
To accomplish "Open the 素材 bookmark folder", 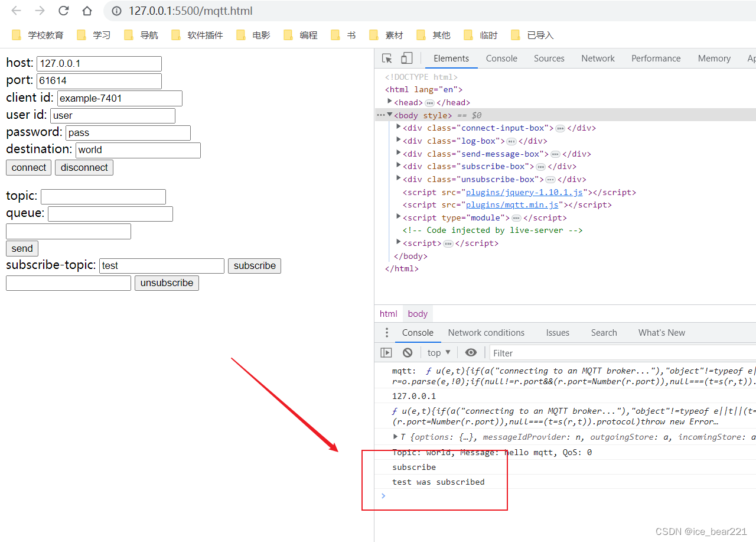I will (386, 35).
